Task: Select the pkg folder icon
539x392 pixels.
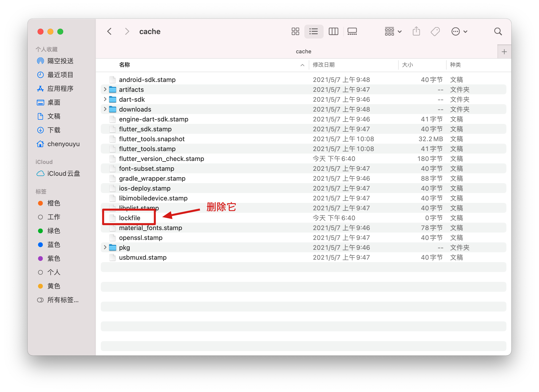Action: tap(113, 247)
